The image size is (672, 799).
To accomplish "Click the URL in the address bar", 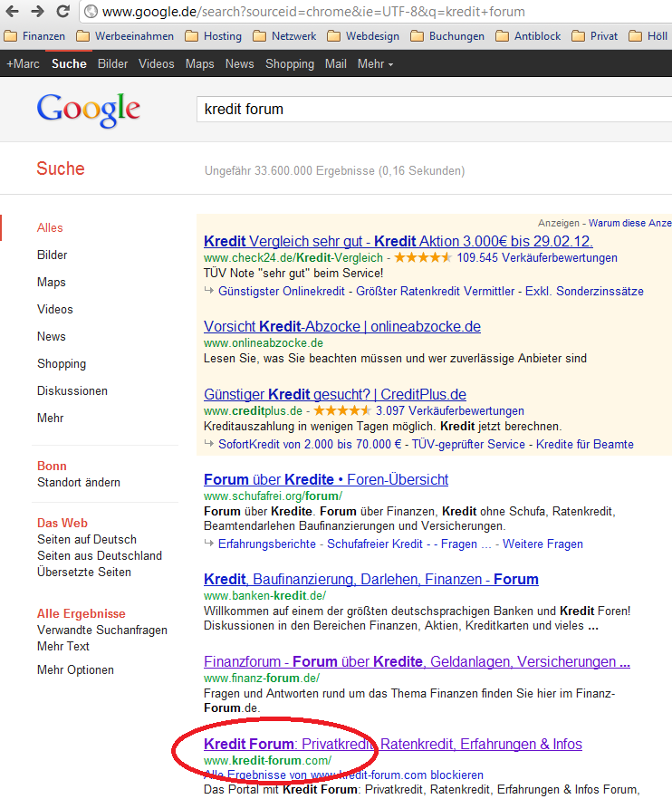I will [x=313, y=11].
